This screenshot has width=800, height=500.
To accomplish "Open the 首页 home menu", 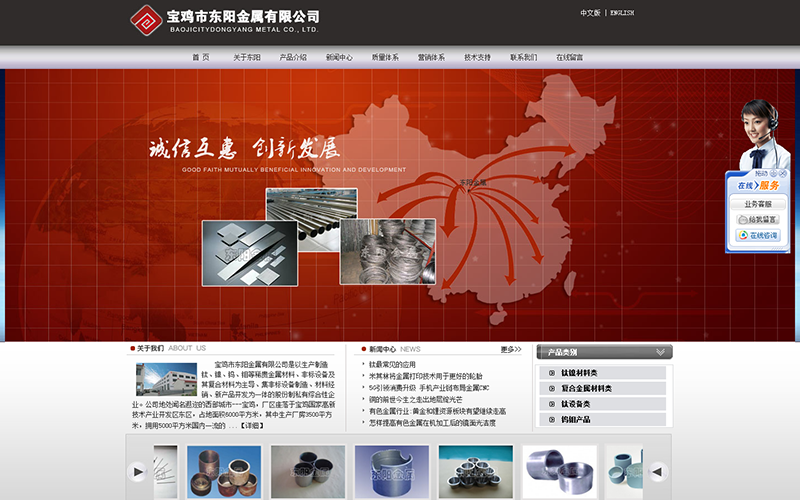I will [x=201, y=57].
